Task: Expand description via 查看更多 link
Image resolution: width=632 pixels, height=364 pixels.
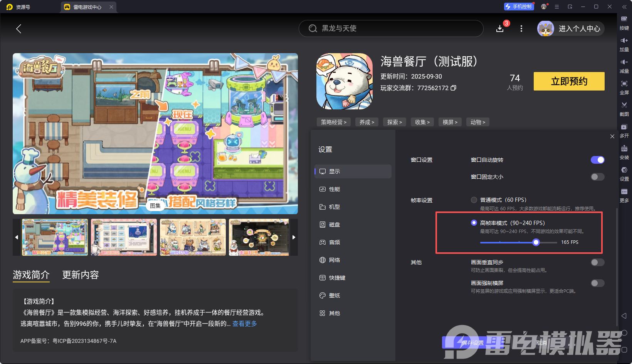Action: [245, 324]
